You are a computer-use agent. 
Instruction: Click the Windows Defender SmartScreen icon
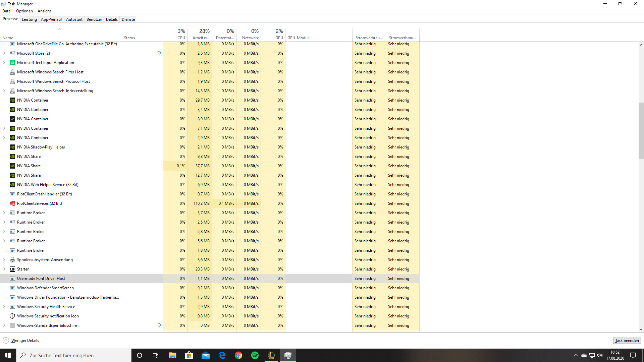click(12, 288)
